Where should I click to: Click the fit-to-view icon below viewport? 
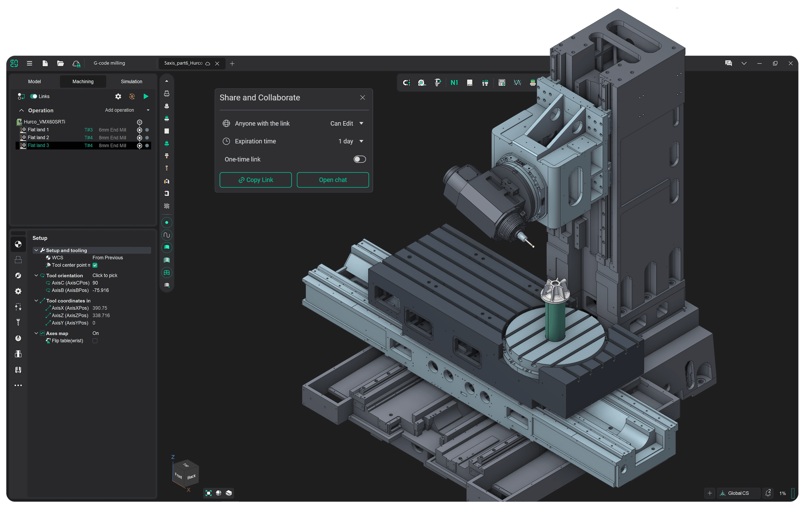click(x=208, y=493)
